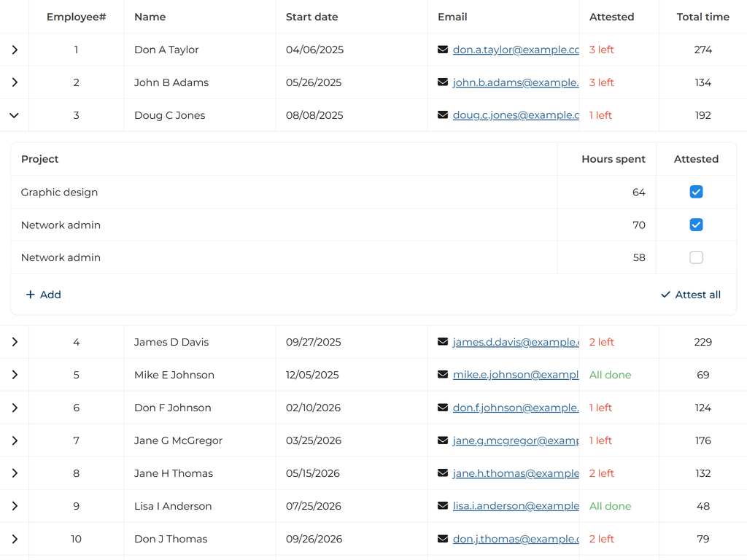
Task: Uncheck the Attested box for Graphic design
Action: (x=696, y=192)
